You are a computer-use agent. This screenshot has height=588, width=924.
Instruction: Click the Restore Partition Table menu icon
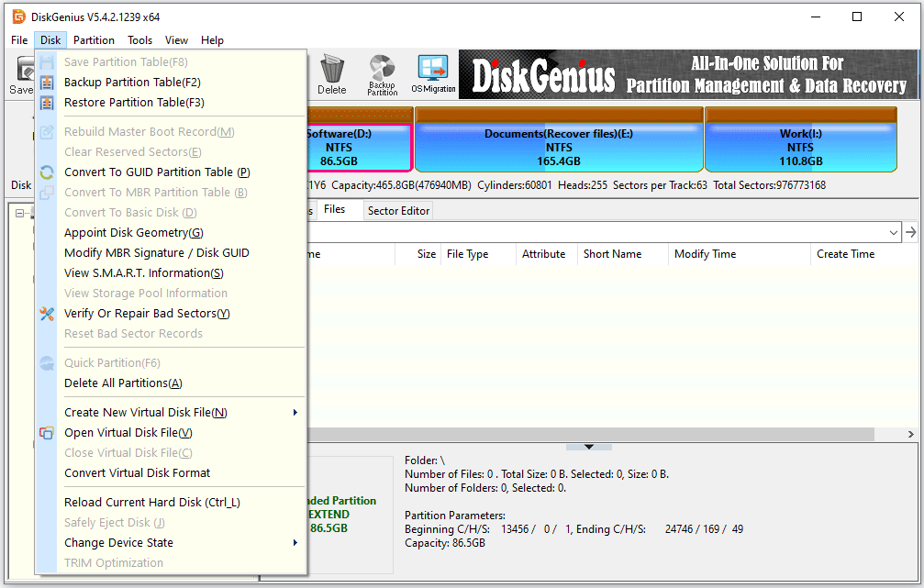point(47,103)
